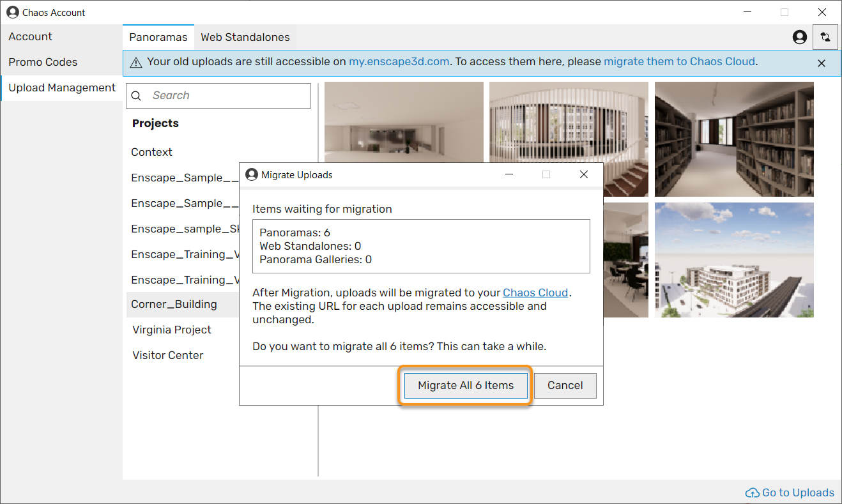Select the first Enscape_Training_V project
This screenshot has width=842, height=504.
click(185, 254)
